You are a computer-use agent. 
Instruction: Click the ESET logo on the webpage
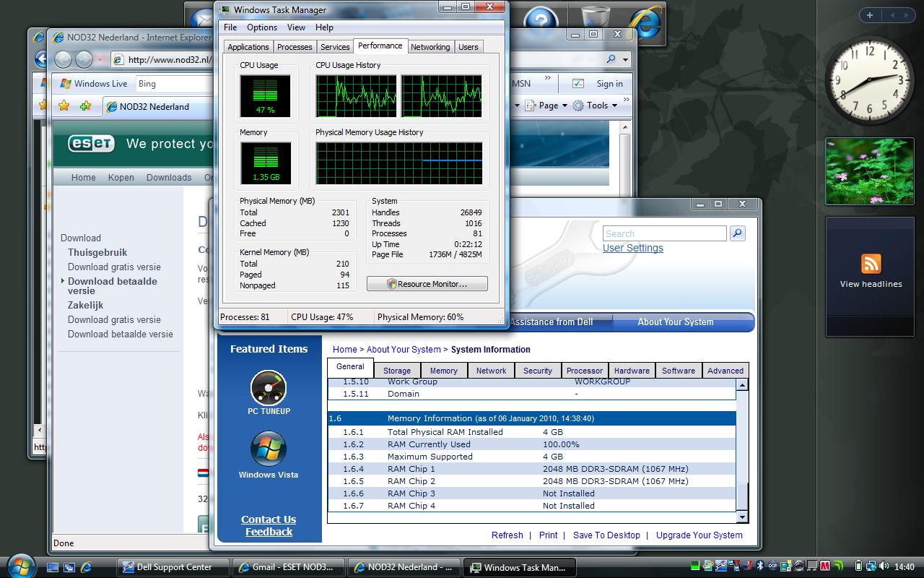[91, 143]
